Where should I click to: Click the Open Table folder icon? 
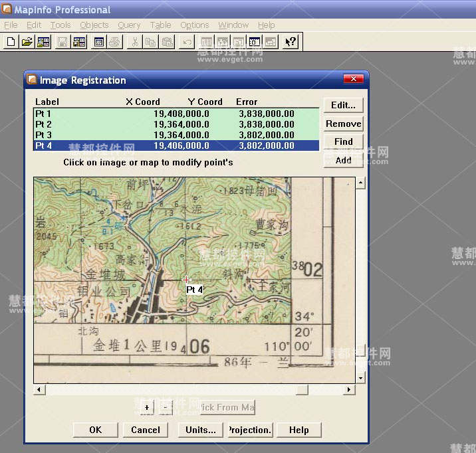pyautogui.click(x=27, y=42)
